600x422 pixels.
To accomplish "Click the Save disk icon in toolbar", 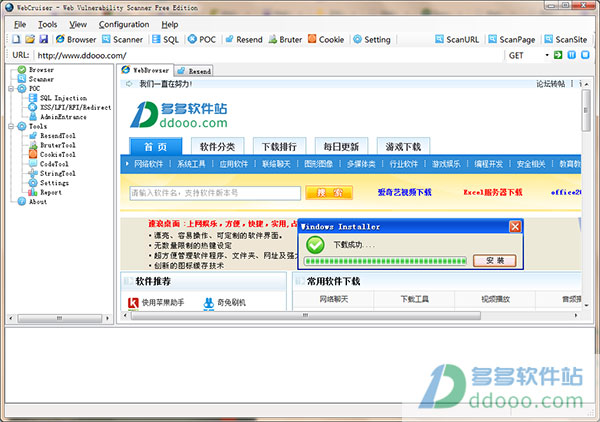I will click(x=44, y=39).
